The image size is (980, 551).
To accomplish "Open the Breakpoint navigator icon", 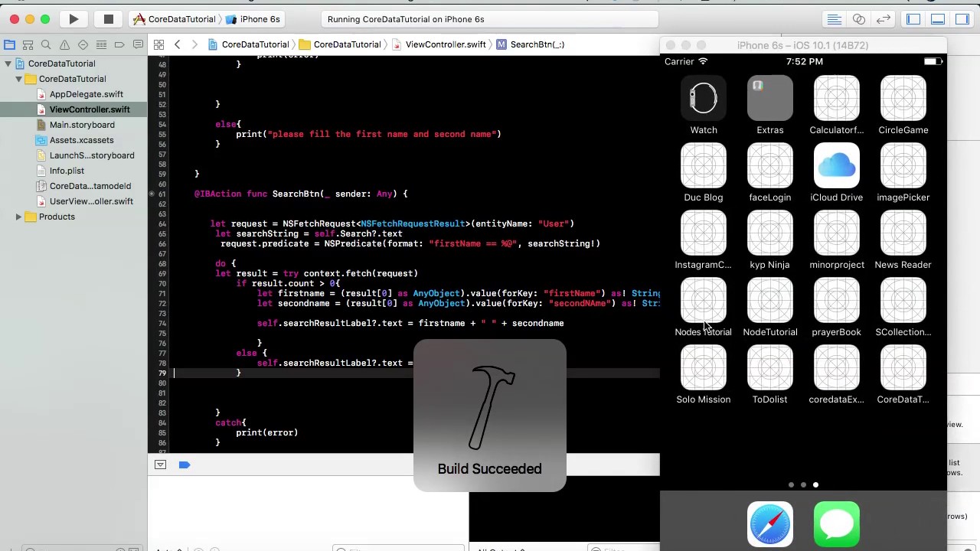I will click(x=119, y=45).
